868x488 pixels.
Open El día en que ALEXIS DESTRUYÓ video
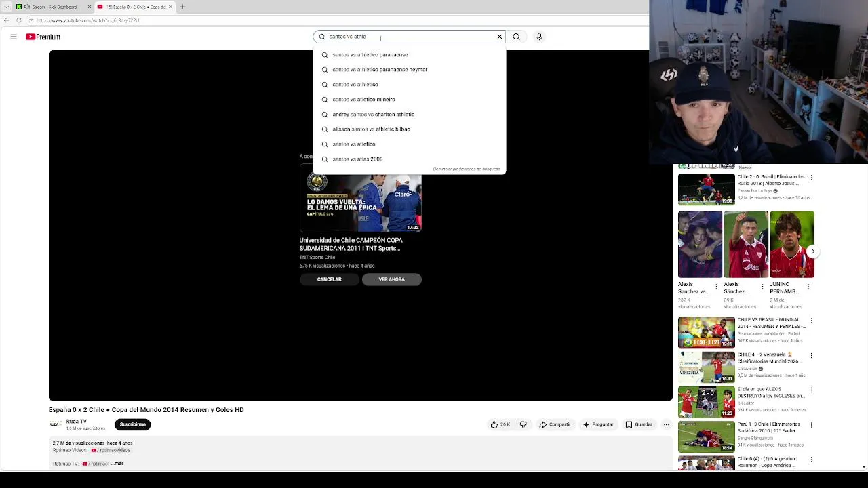(706, 401)
